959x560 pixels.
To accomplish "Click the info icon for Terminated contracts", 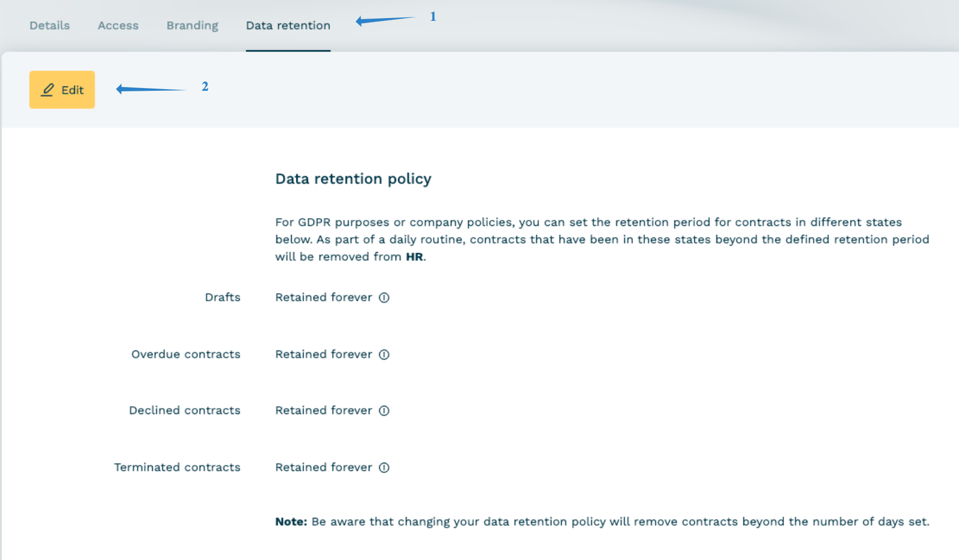I will (x=384, y=468).
